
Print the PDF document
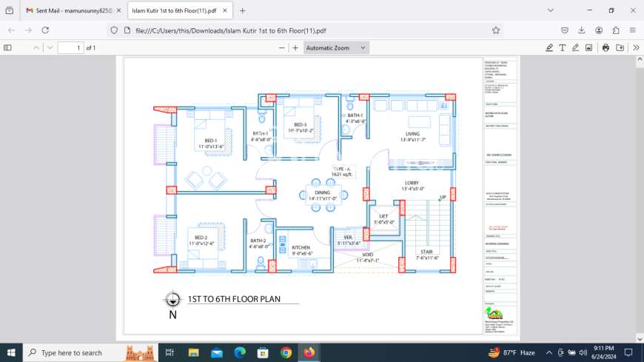click(x=606, y=47)
